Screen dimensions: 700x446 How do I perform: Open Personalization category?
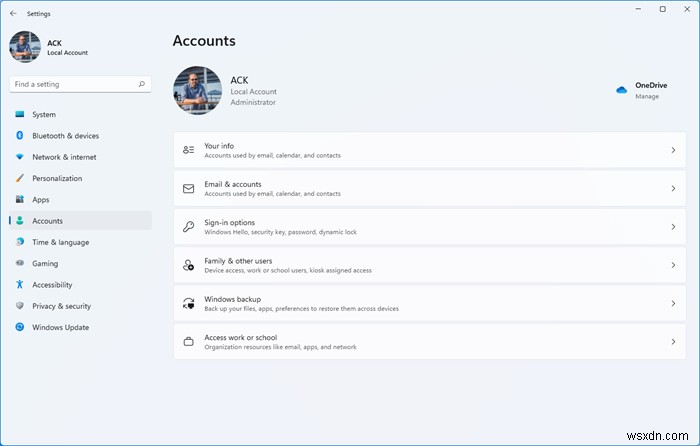click(x=80, y=178)
